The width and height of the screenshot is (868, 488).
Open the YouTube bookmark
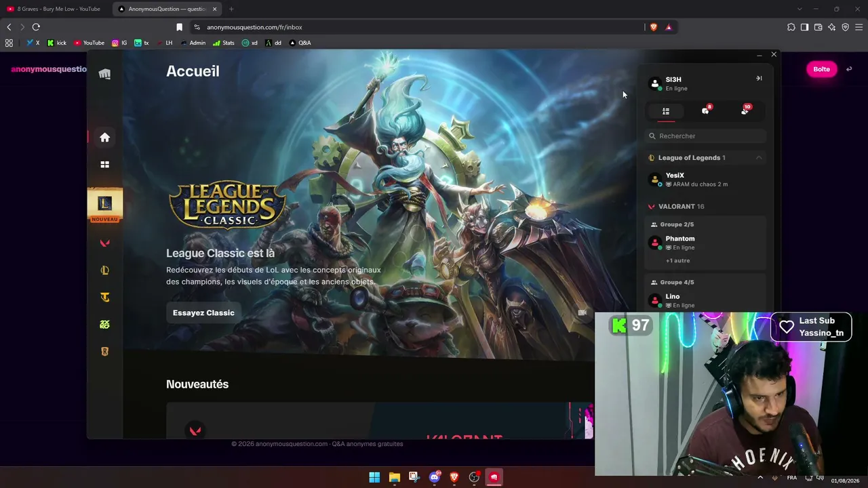pyautogui.click(x=89, y=43)
